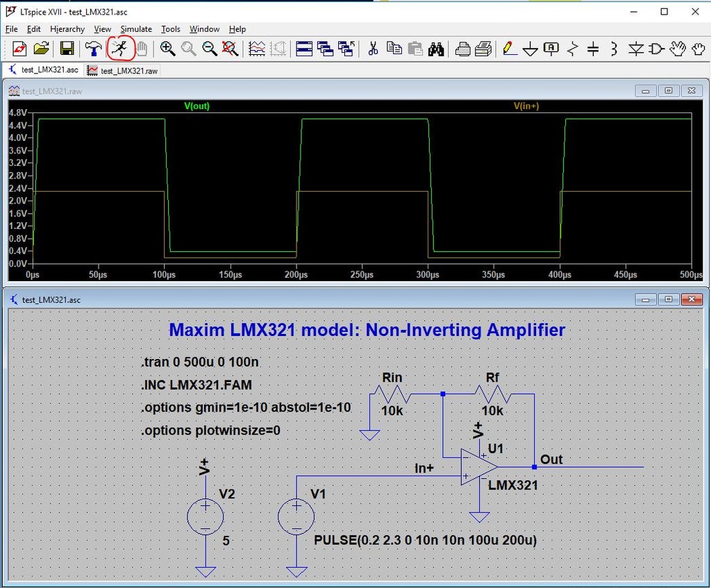Click the V(out) trace label
The height and width of the screenshot is (588, 711).
(196, 106)
